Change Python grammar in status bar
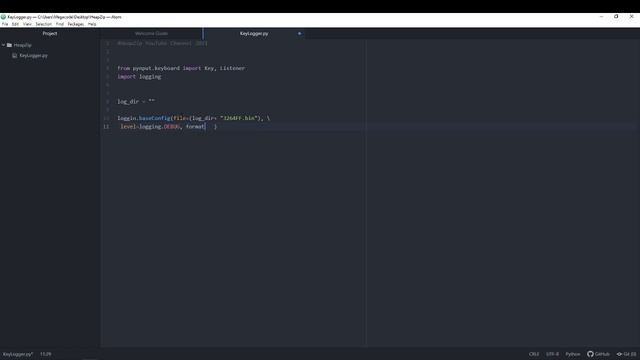 coord(573,354)
